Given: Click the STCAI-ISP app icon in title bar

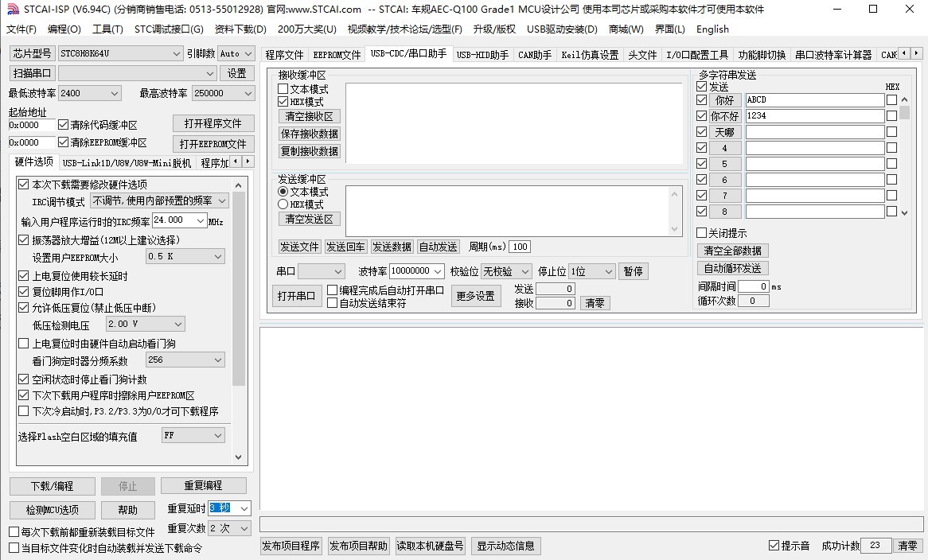Looking at the screenshot, I should click(11, 10).
